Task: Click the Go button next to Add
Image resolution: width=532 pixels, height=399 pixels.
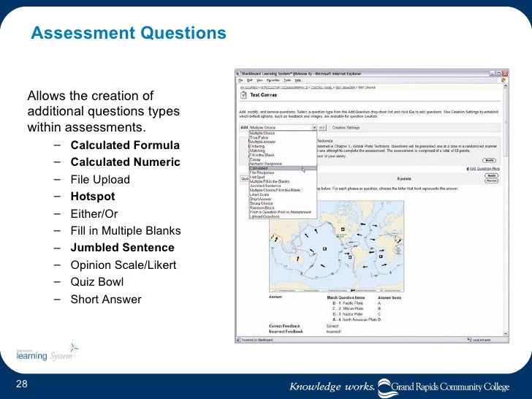Action: 322,128
